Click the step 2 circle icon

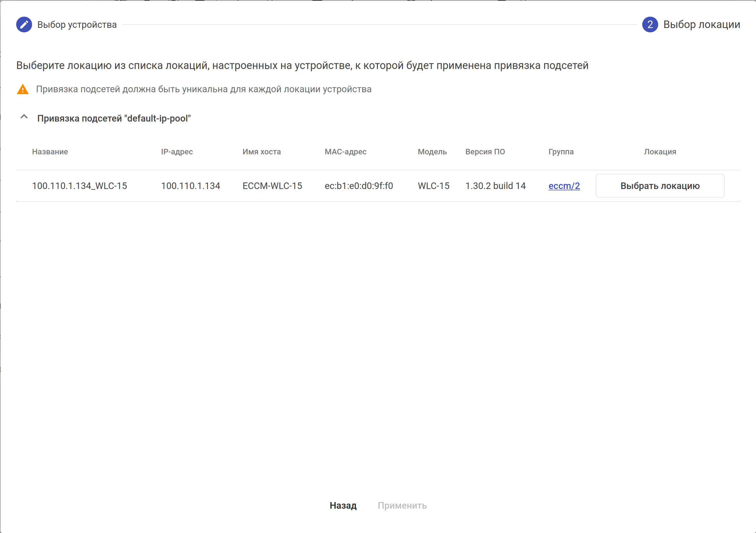point(650,25)
